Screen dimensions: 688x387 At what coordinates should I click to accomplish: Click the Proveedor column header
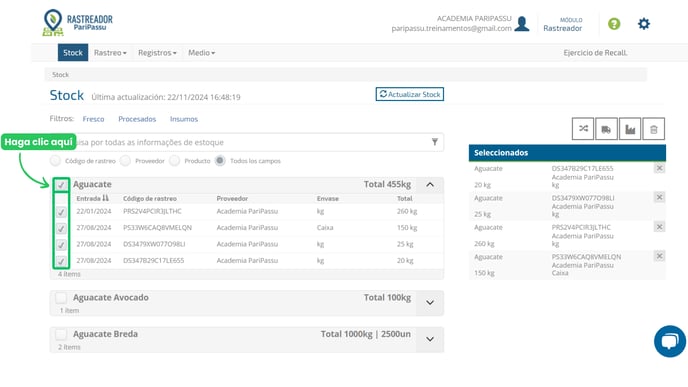tap(232, 198)
